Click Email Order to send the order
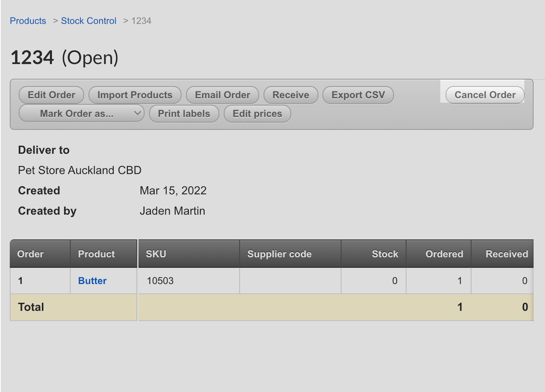The width and height of the screenshot is (545, 392). [x=222, y=95]
